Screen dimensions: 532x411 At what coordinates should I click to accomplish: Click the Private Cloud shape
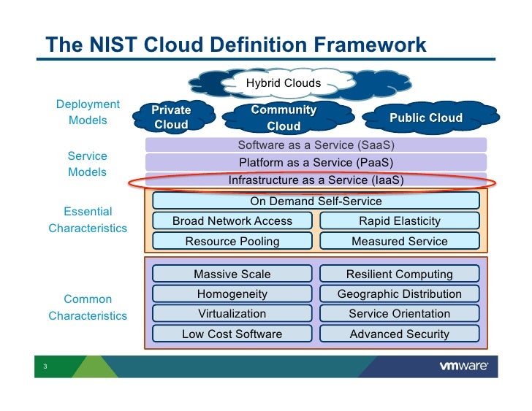[x=174, y=117]
